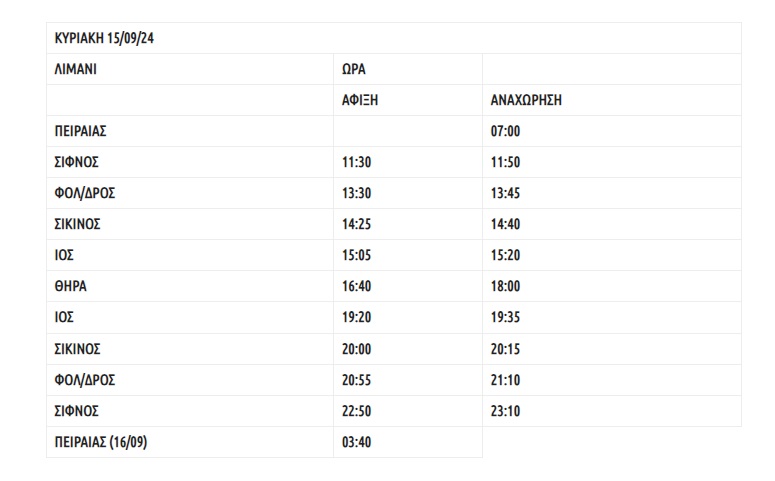775x481 pixels.
Task: Select the 20:15 departure time cell
Action: tap(505, 349)
